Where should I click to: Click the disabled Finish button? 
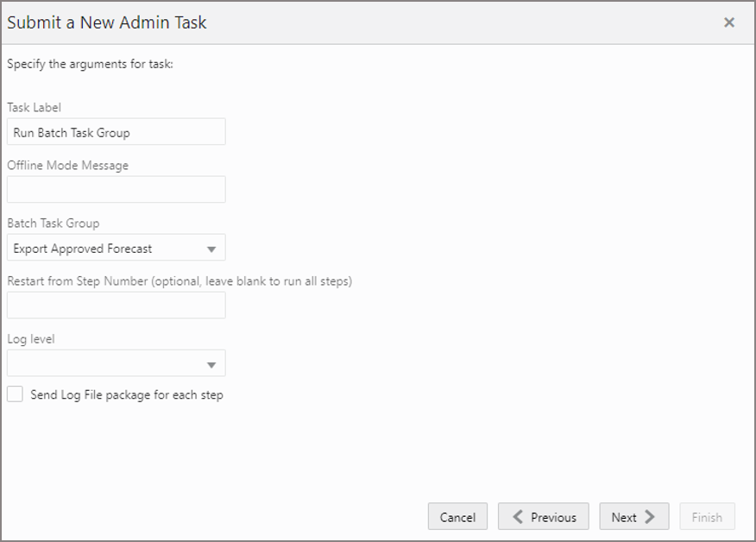pyautogui.click(x=707, y=517)
